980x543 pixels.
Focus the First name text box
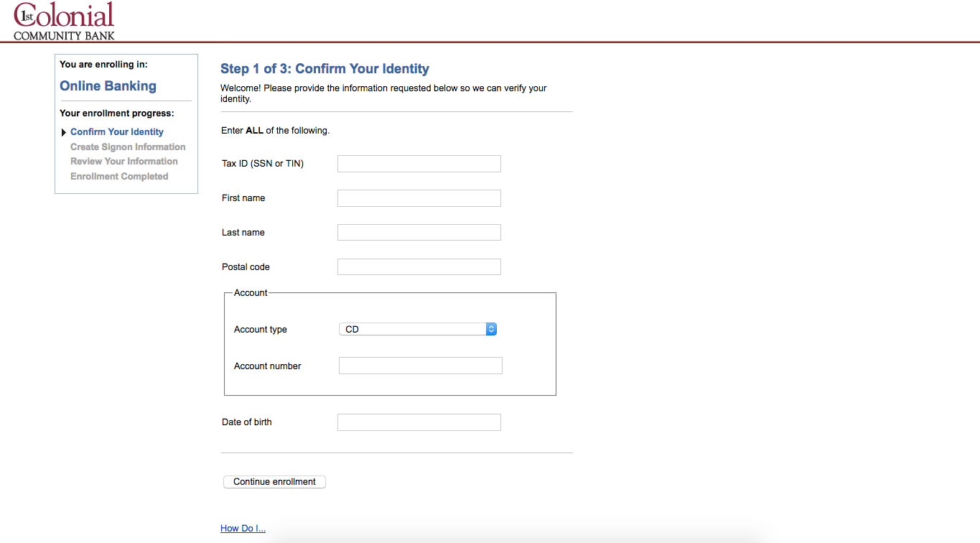click(419, 198)
